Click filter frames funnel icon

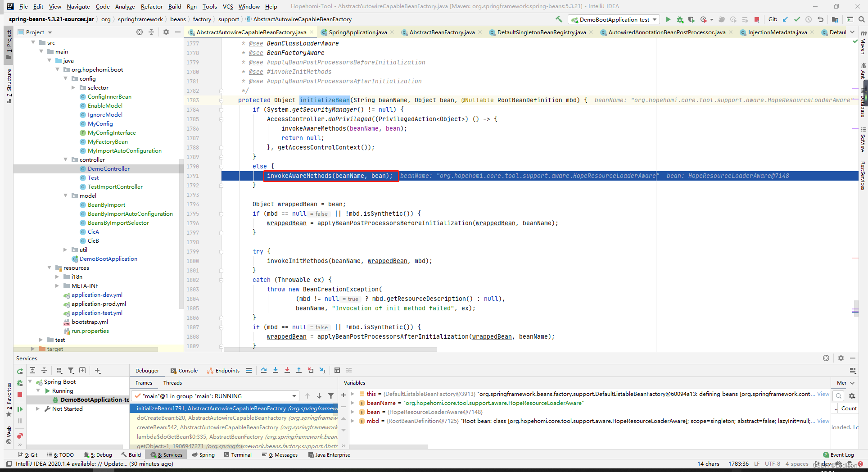click(331, 396)
